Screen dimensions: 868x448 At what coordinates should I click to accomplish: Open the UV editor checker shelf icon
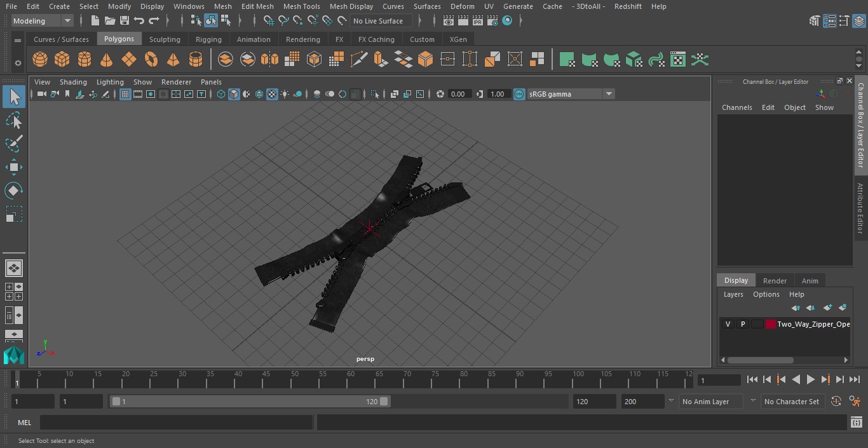[x=678, y=60]
